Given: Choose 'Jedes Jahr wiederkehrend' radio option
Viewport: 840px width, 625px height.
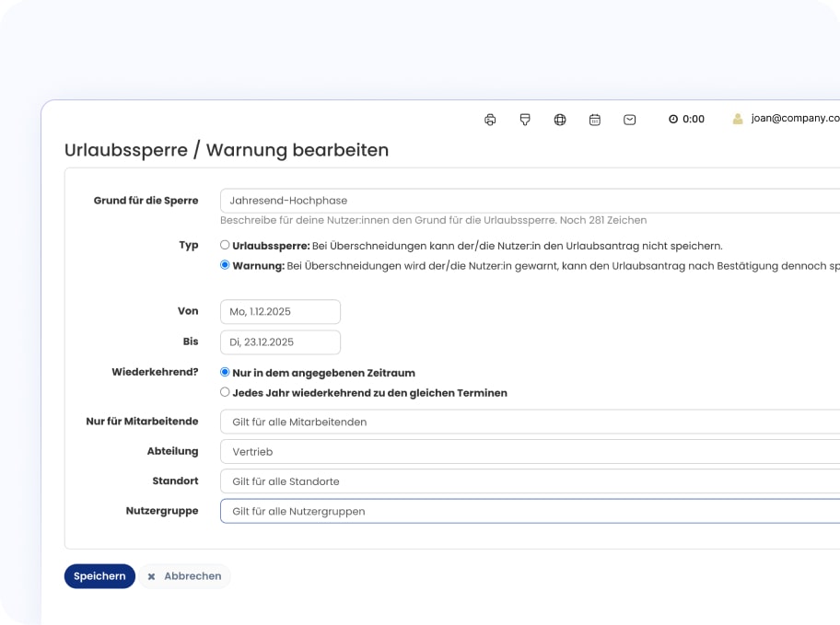Looking at the screenshot, I should click(225, 392).
